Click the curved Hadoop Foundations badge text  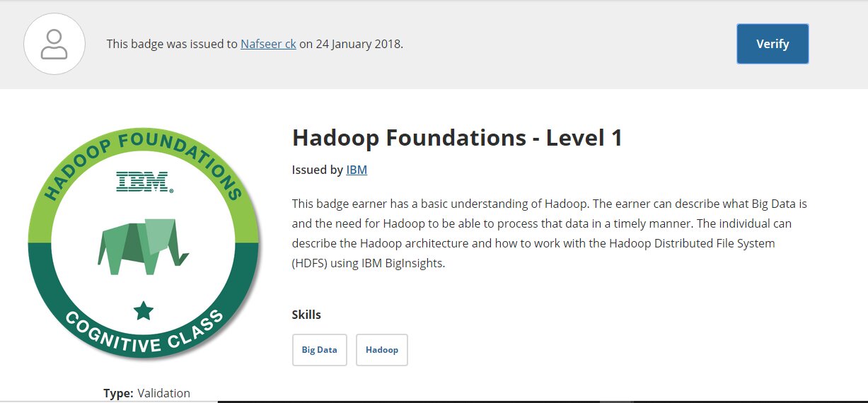(144, 160)
